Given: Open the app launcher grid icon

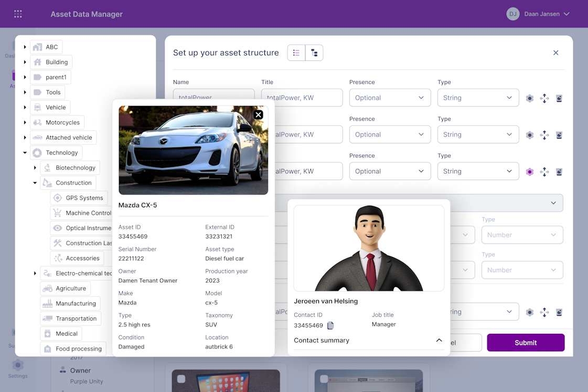Looking at the screenshot, I should tap(18, 14).
